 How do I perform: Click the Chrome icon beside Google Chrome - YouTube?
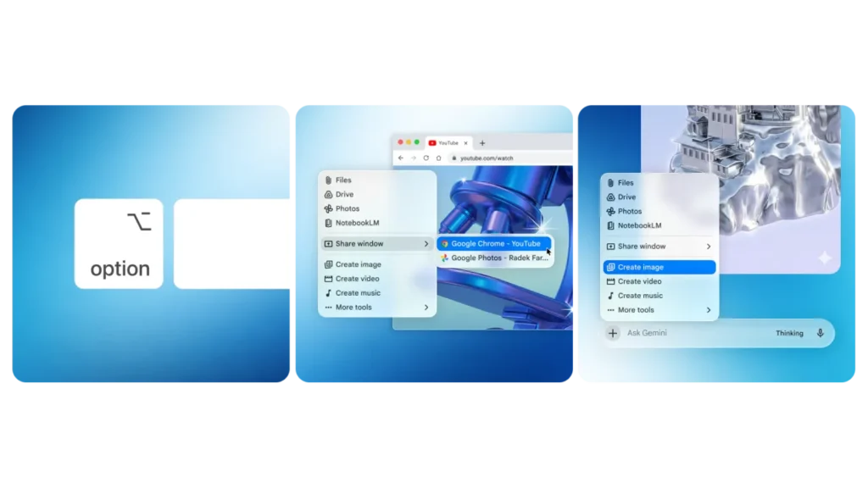[x=445, y=243]
